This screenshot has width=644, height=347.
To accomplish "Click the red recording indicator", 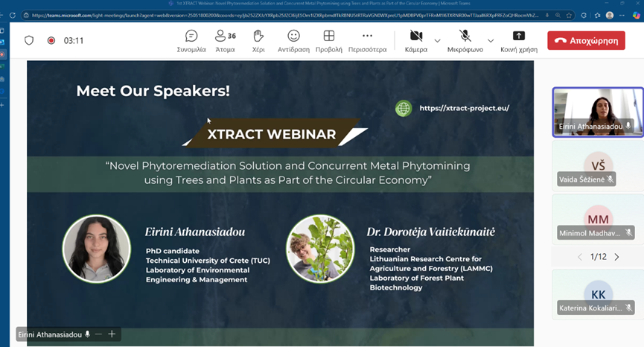I will (51, 40).
